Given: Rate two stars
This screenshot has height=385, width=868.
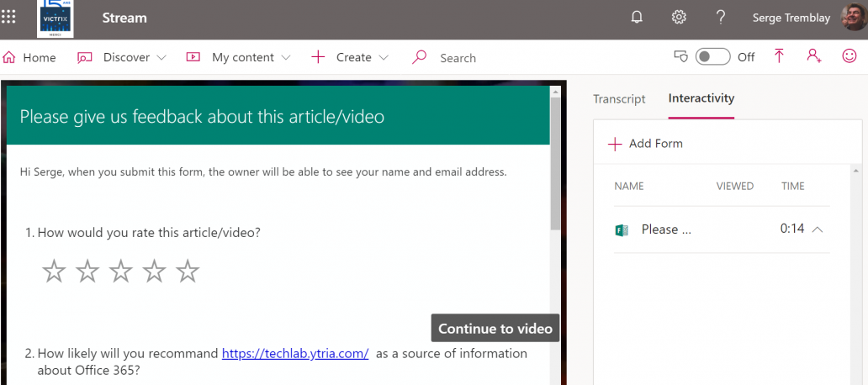Looking at the screenshot, I should point(87,271).
